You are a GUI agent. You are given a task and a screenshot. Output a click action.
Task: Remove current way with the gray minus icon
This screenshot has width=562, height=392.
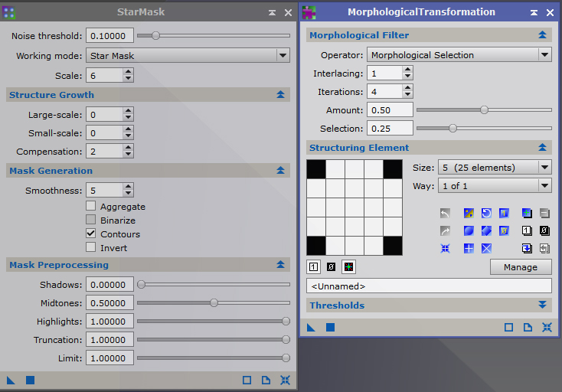[x=544, y=214]
